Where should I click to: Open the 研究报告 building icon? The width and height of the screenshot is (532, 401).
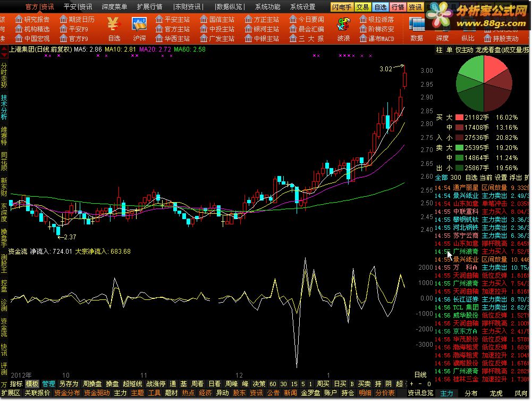click(32, 19)
